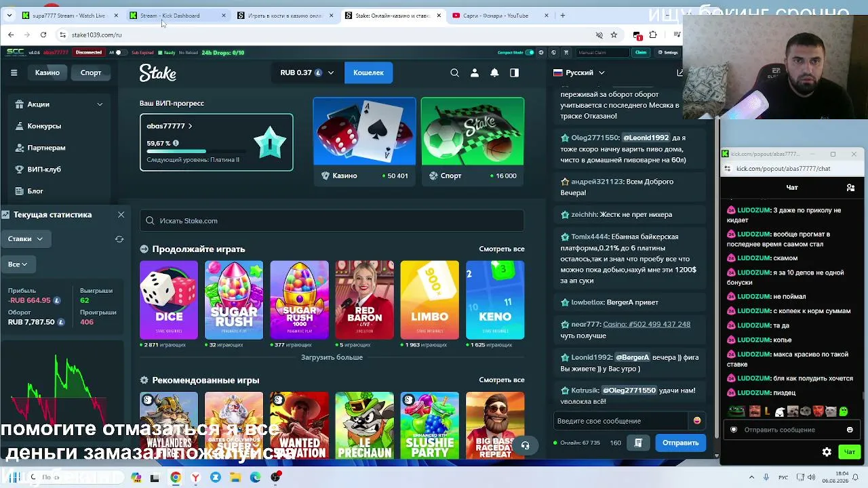Click the Отправить сообщение Kick chat field
This screenshot has width=868, height=488.
tap(791, 430)
